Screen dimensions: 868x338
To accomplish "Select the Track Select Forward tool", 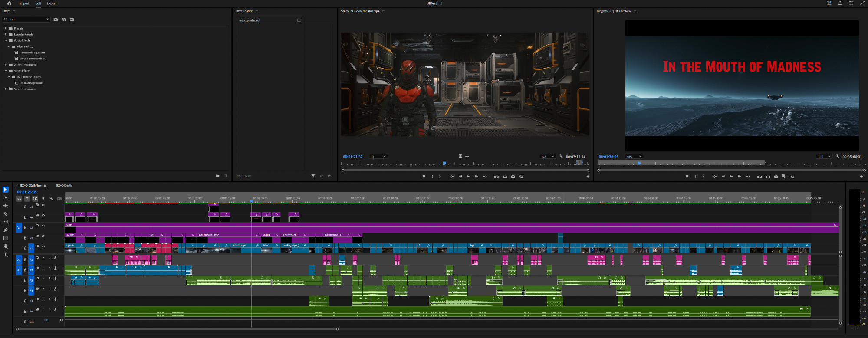I will coord(6,198).
